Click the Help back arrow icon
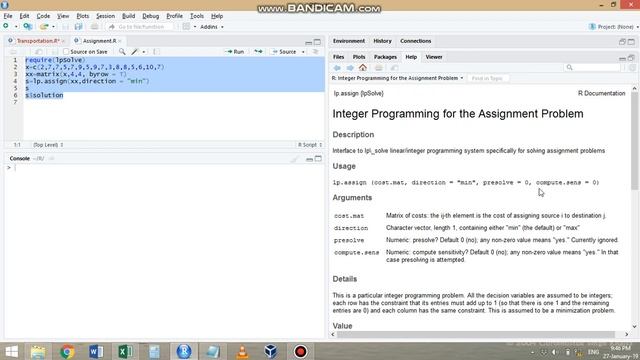 click(337, 68)
